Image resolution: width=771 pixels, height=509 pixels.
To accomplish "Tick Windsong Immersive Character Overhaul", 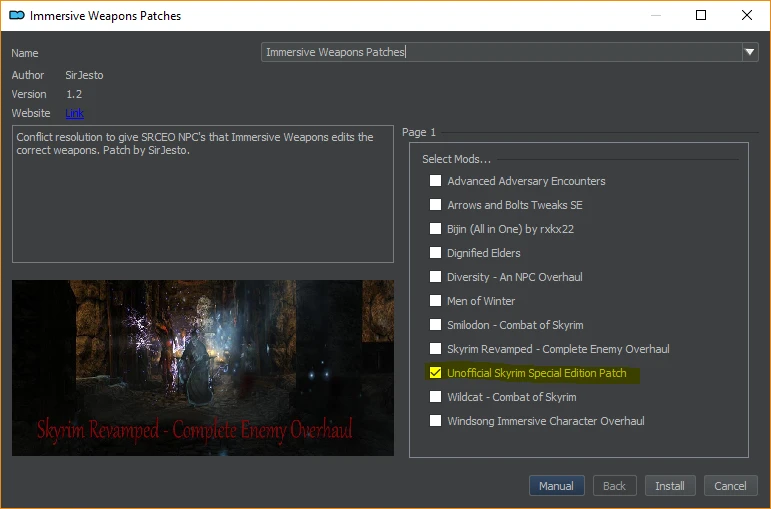I will tap(435, 420).
